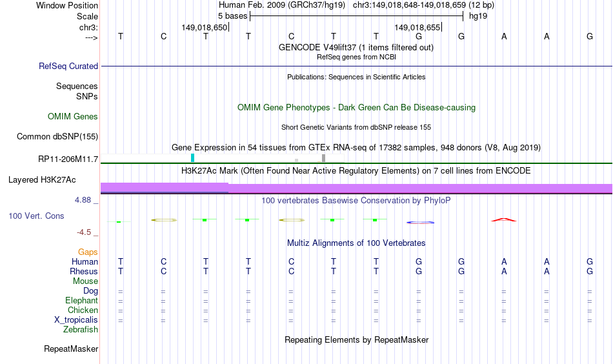Screen dimensions: 613x364
Task: Click the Dog species label
Action: point(91,291)
